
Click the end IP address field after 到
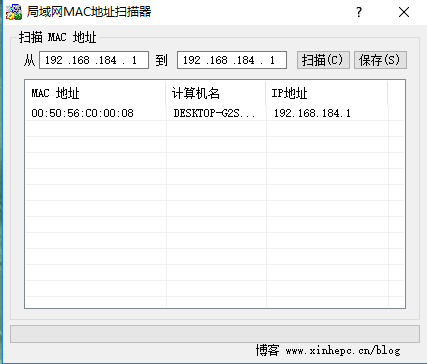(232, 60)
